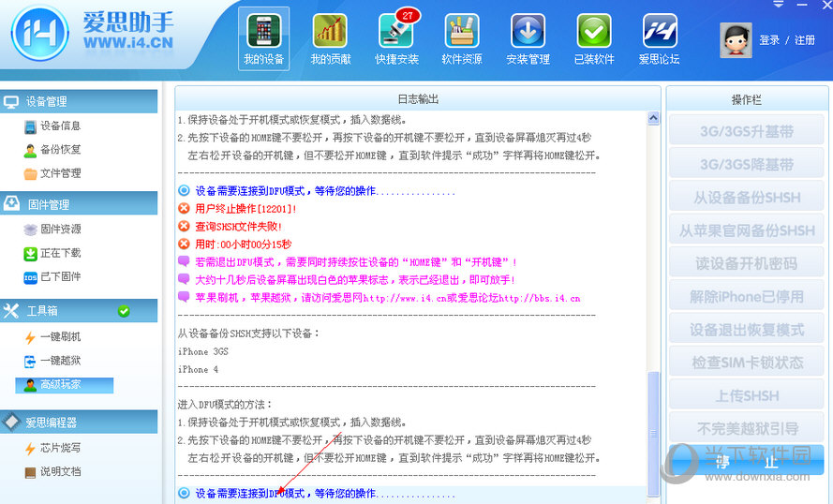Select 正在下载 in sidebar
This screenshot has width=833, height=504.
pos(52,253)
